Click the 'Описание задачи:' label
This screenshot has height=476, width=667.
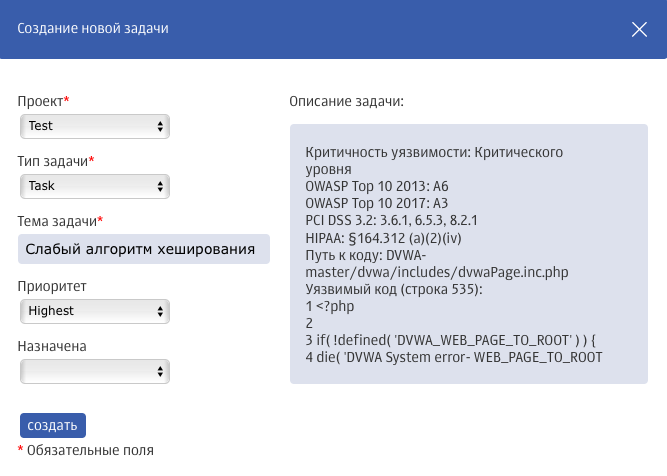pos(346,101)
